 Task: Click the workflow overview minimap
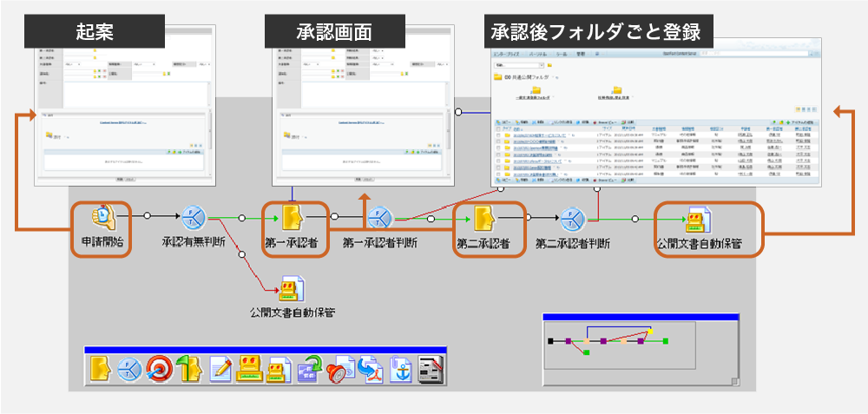[x=639, y=350]
